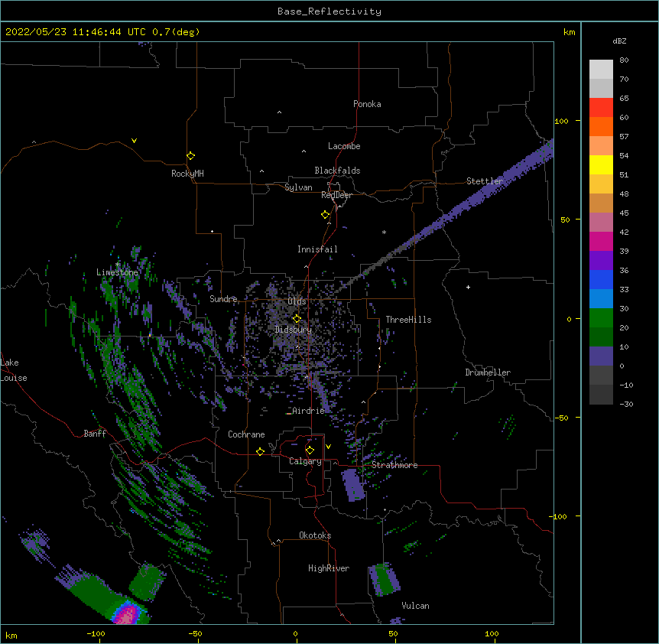The height and width of the screenshot is (644, 659).
Task: Click the yellow diamond marker above Calgary label
Action: 310,450
